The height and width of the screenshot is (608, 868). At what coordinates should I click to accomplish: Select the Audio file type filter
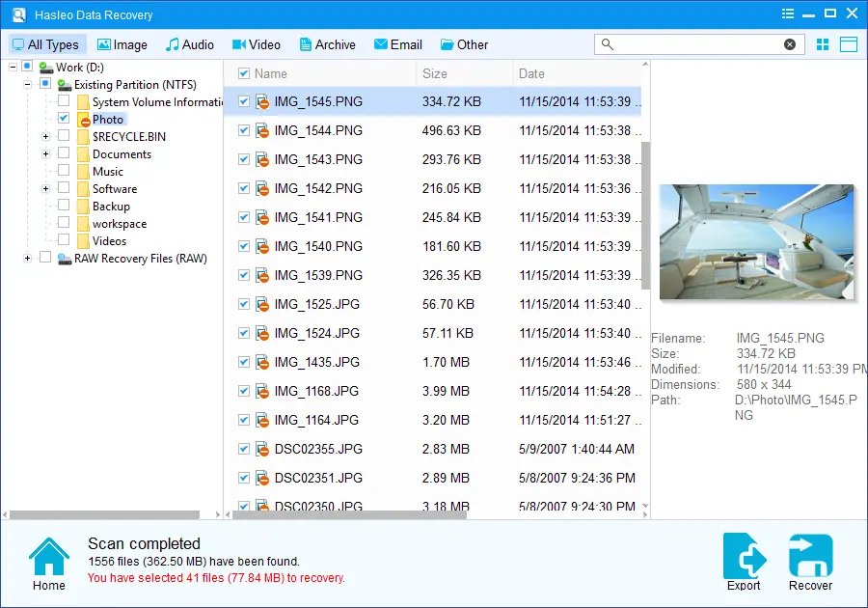(x=190, y=44)
